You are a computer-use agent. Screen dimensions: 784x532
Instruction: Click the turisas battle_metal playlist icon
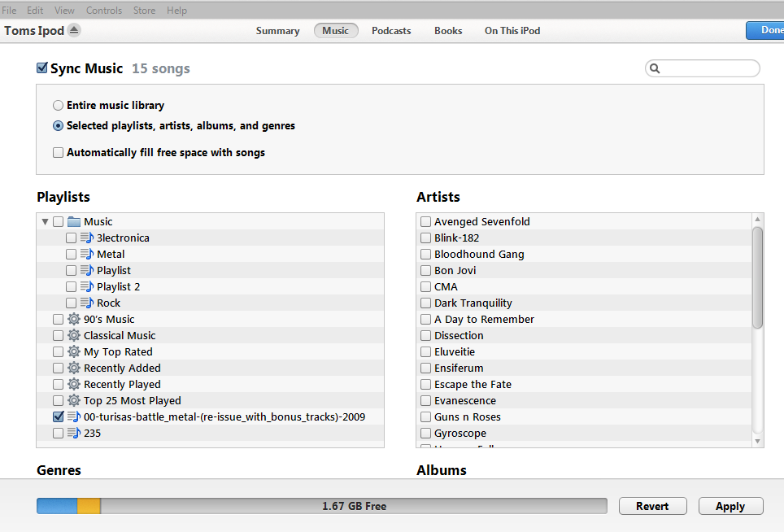(74, 416)
